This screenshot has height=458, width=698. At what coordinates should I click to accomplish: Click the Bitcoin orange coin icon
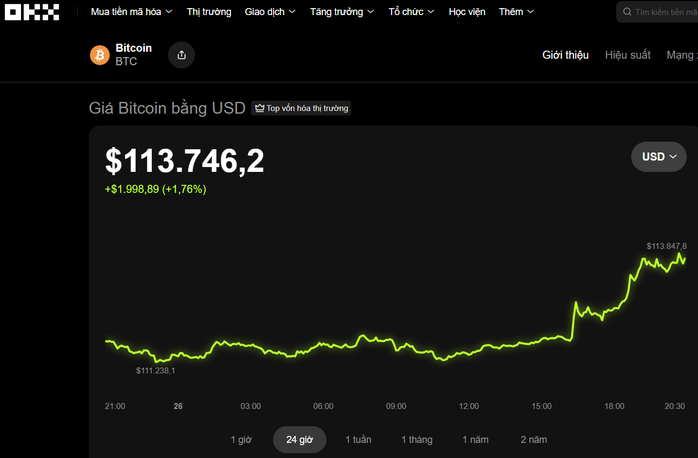pyautogui.click(x=99, y=55)
